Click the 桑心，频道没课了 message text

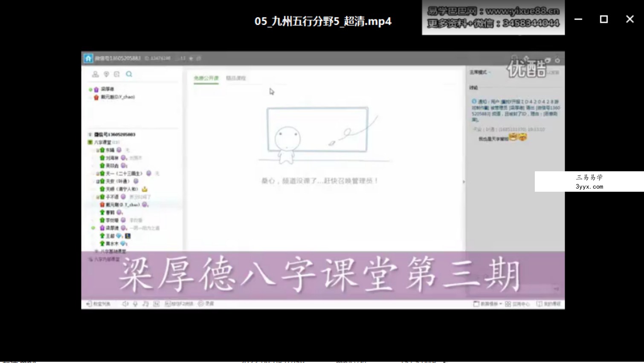[319, 181]
